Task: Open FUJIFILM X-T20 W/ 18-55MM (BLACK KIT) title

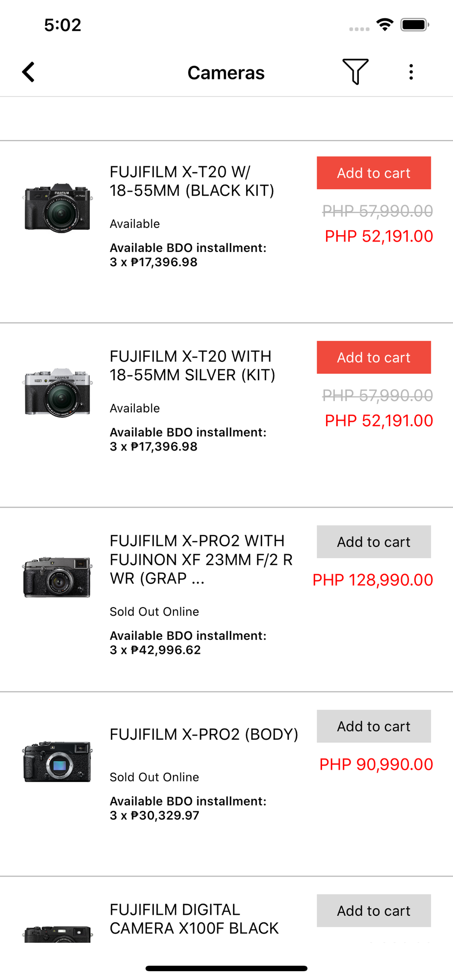Action: coord(192,181)
